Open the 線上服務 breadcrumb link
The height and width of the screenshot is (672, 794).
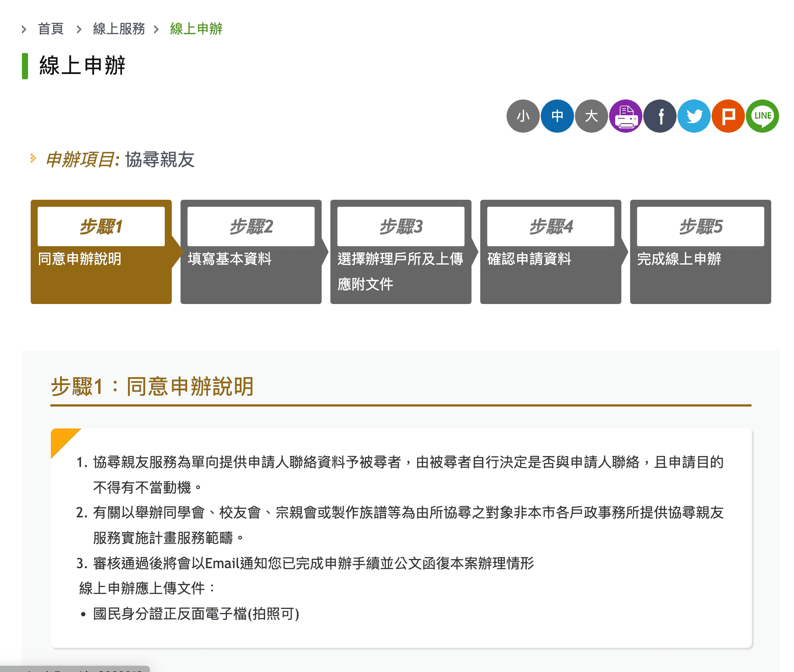118,28
